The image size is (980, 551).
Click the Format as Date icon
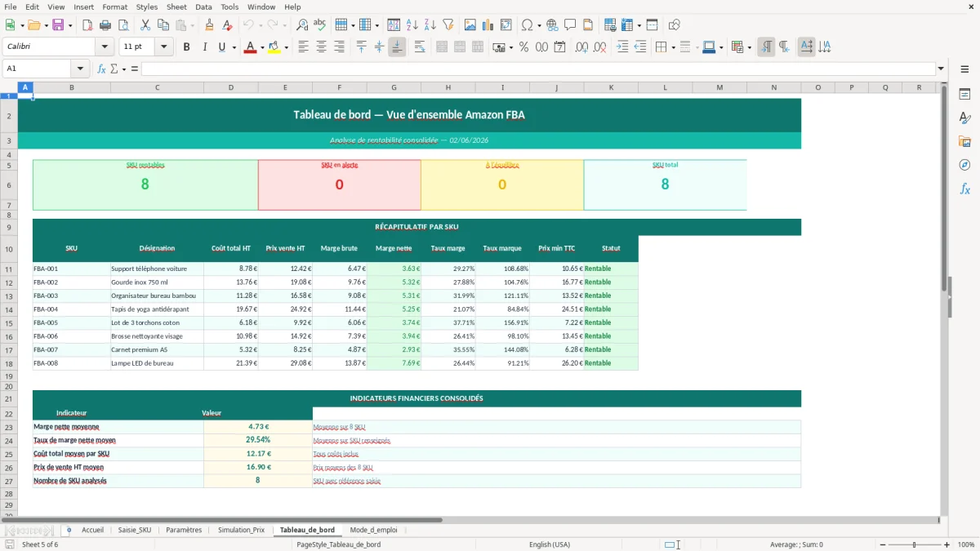(x=559, y=47)
